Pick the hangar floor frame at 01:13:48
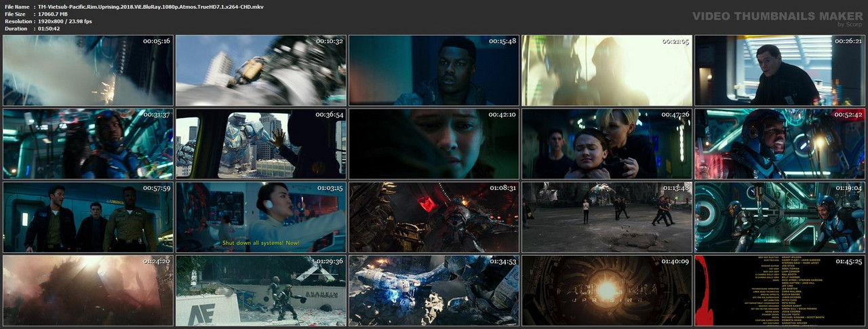 click(x=607, y=217)
